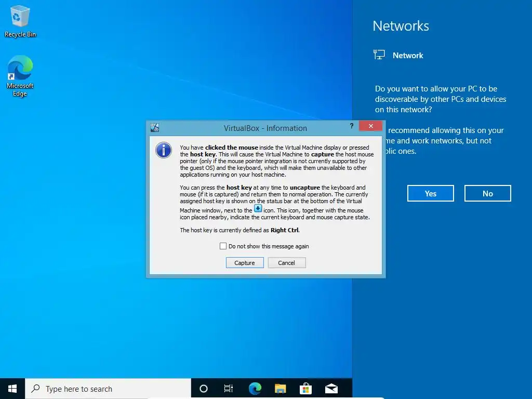Viewport: 532px width, 399px height.
Task: Open Microsoft Edge desktop shortcut
Action: click(20, 76)
